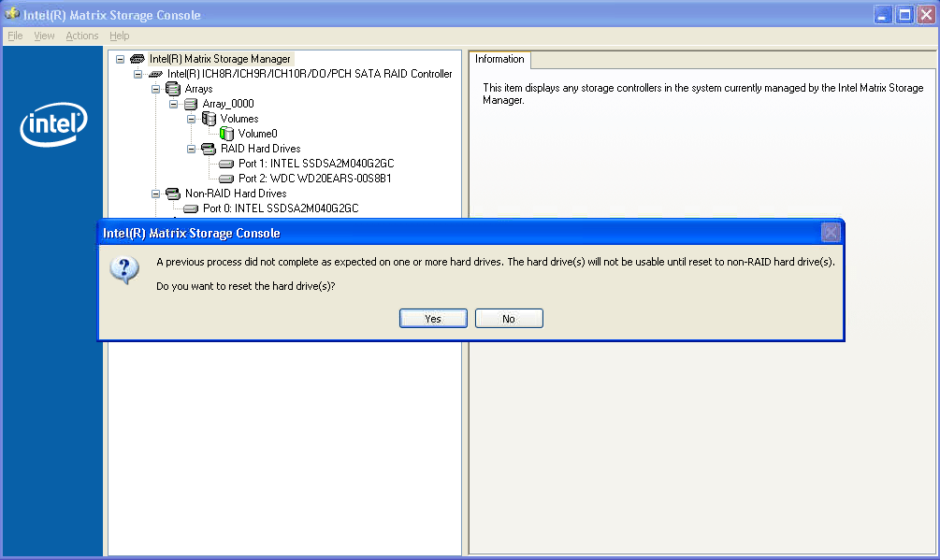Select the Array_0000 label

(228, 104)
